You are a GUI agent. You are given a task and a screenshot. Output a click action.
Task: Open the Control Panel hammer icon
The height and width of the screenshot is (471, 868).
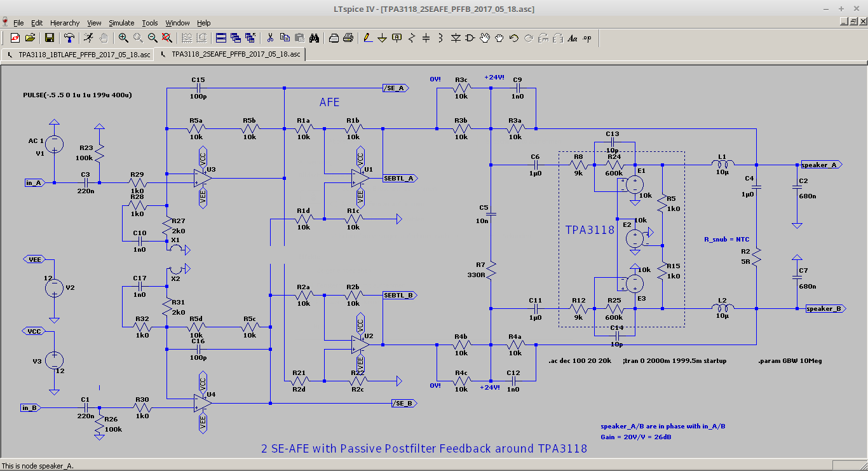(69, 38)
